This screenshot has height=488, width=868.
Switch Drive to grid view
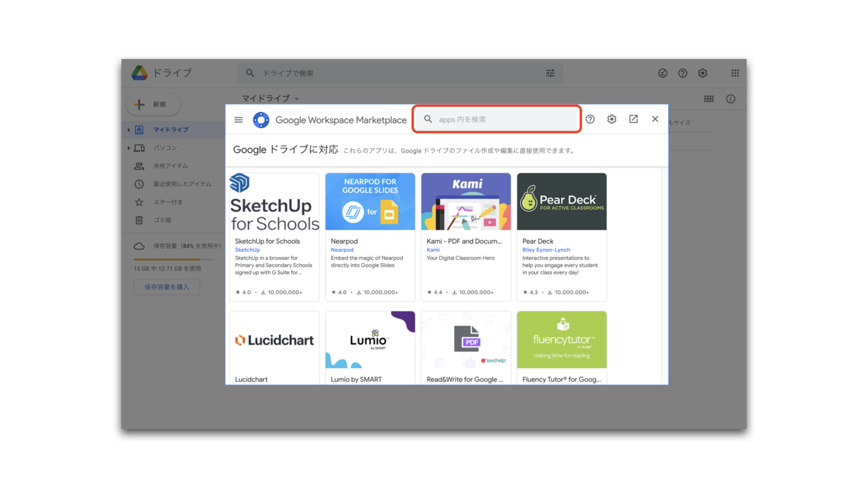[709, 99]
